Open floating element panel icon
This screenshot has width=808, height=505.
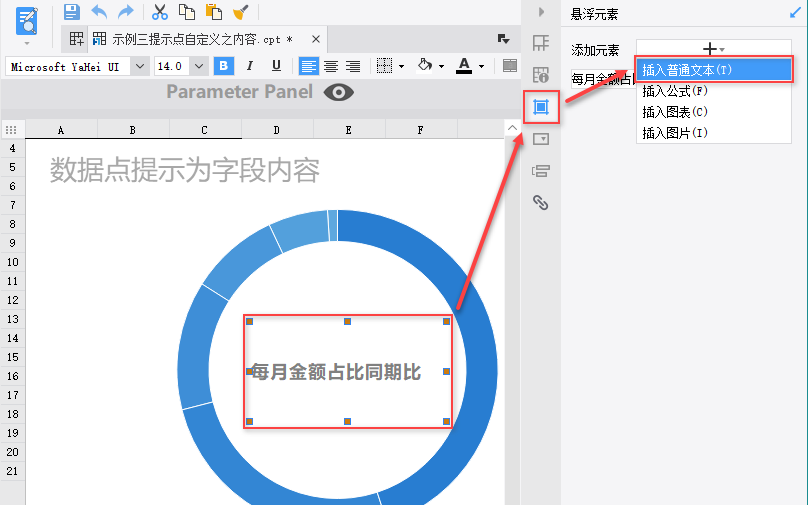coord(541,107)
